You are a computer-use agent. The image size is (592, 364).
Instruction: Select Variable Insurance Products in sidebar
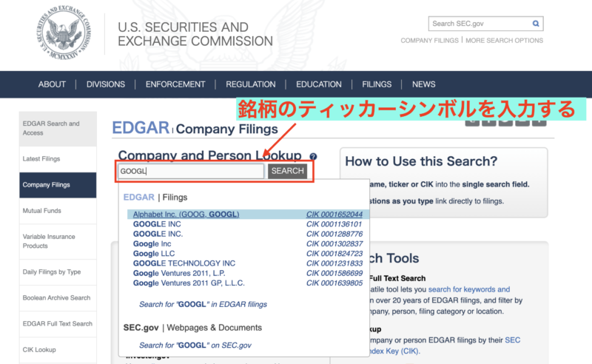click(x=58, y=241)
